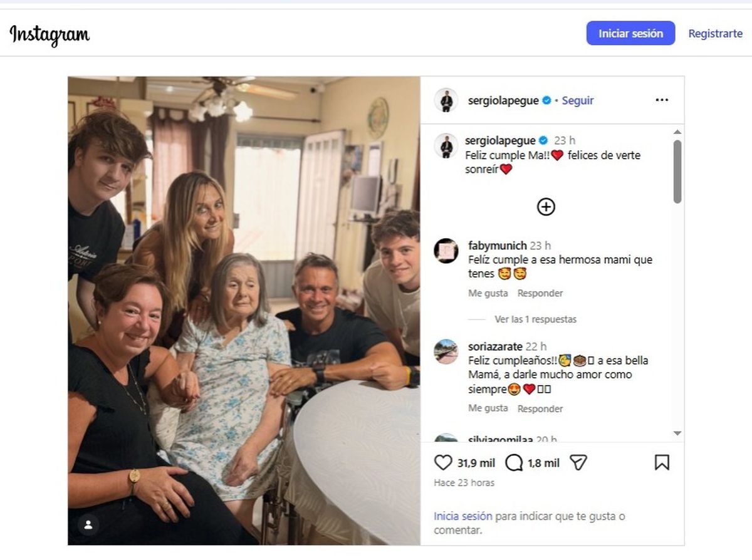Show tagged people in photo

[88, 525]
